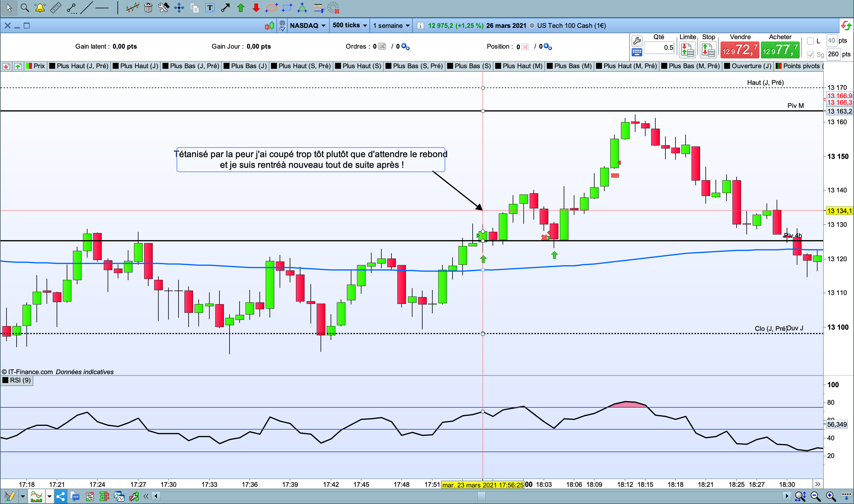Select the horizontal line tool
This screenshot has height=504, width=854.
[102, 7]
